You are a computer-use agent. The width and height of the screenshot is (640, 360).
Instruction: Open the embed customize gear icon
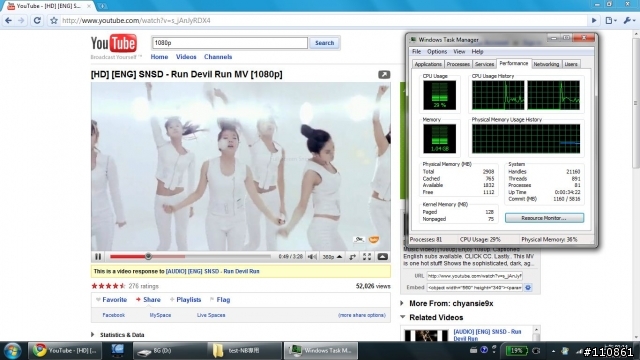point(528,287)
